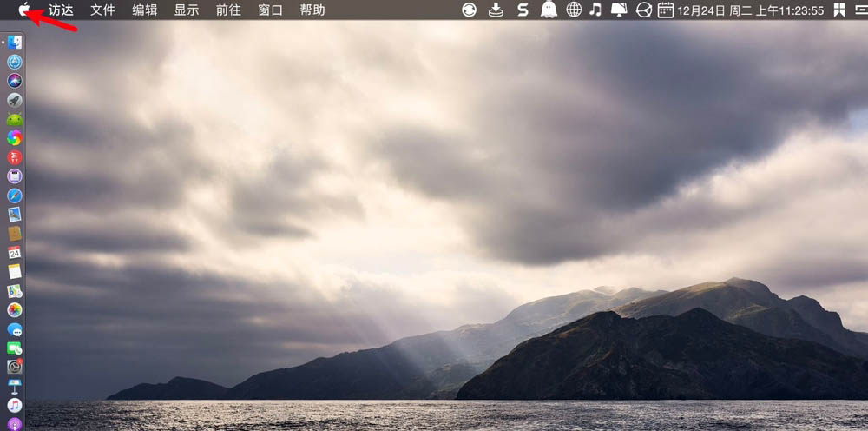Viewport: 868px width, 431px height.
Task: Launch Siri from the Dock
Action: pyautogui.click(x=15, y=81)
